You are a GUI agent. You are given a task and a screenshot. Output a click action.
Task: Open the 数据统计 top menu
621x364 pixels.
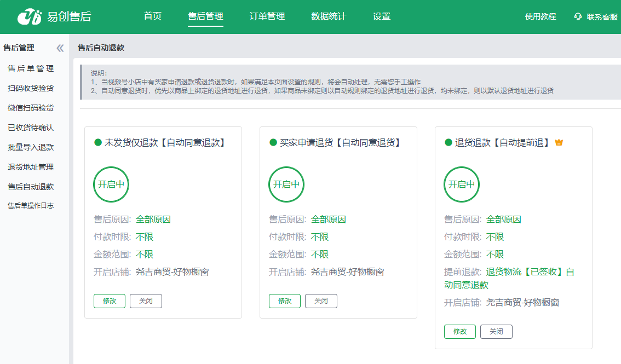point(329,16)
